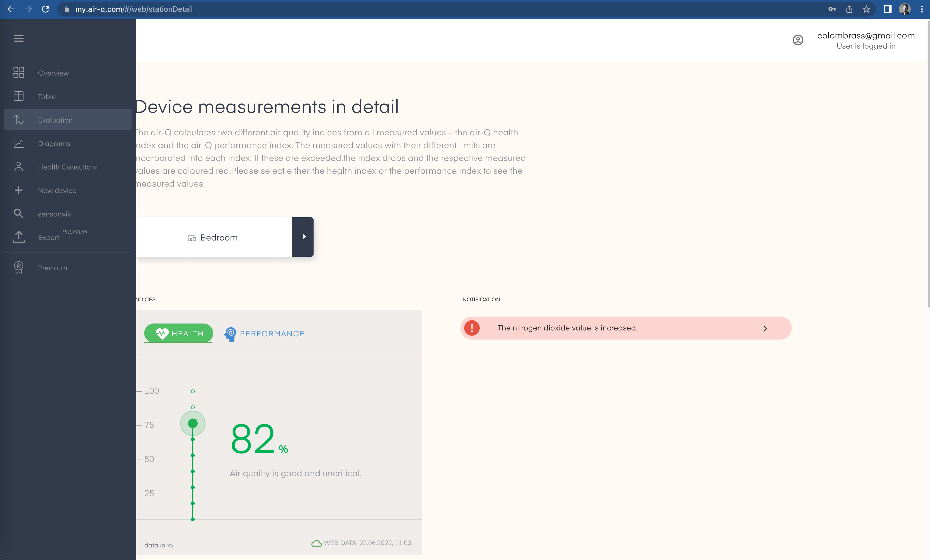Image resolution: width=930 pixels, height=560 pixels.
Task: Open the Overview grid icon in sidebar
Action: point(18,73)
